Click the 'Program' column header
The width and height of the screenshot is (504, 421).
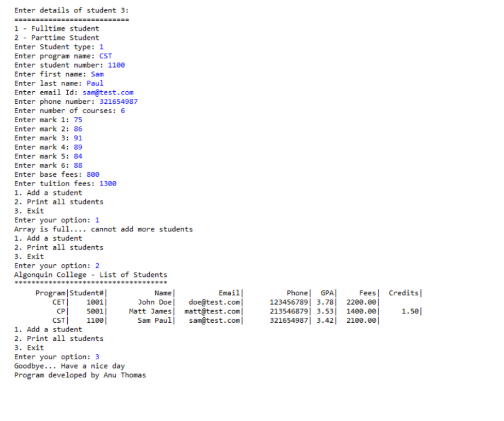click(50, 293)
